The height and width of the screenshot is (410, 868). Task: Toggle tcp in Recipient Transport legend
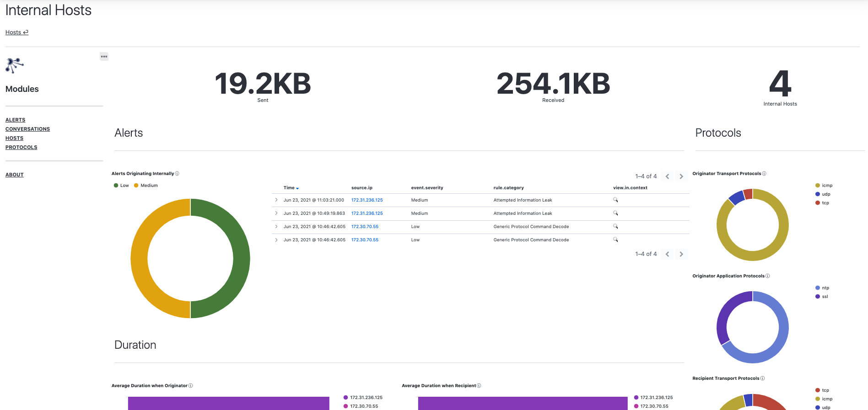pos(822,390)
